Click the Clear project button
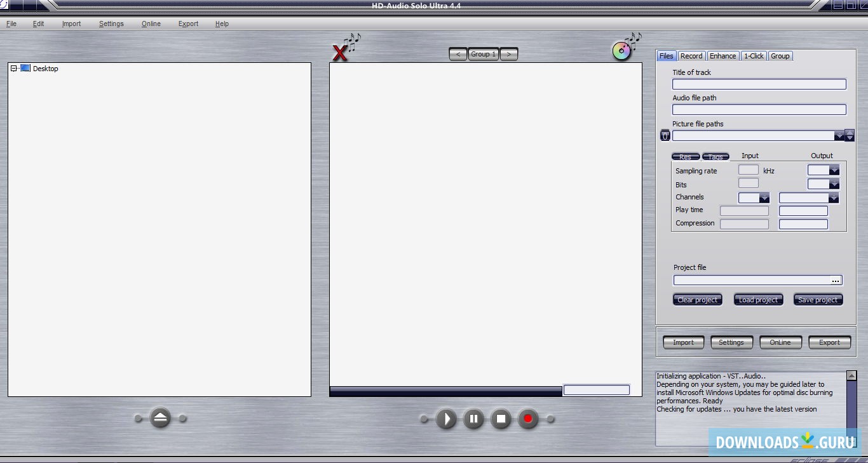 tap(698, 300)
